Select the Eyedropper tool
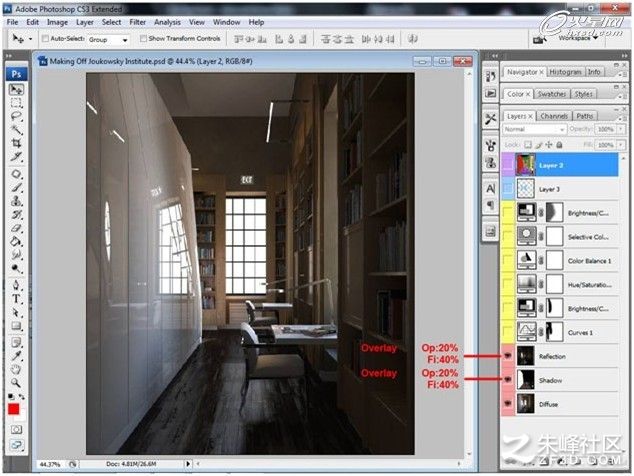 tap(16, 356)
